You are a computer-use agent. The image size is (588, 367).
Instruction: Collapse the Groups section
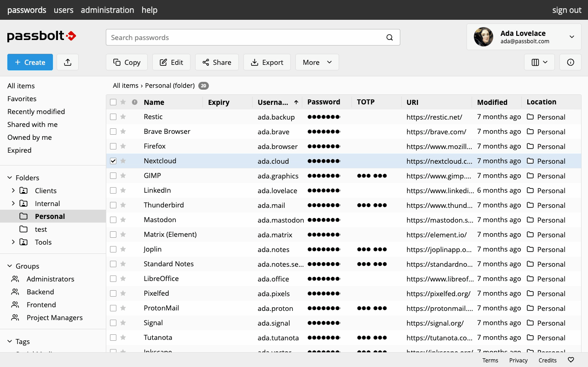(10, 266)
